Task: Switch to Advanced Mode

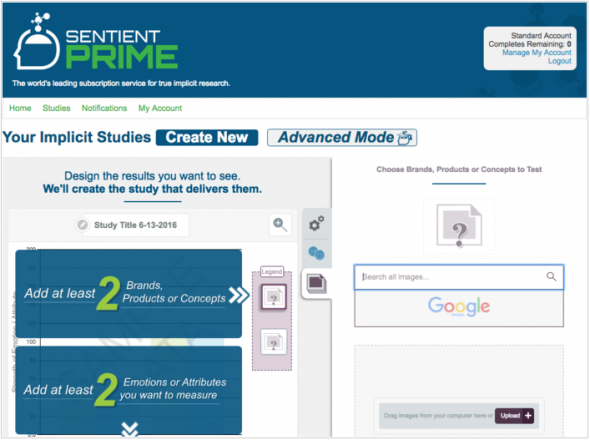Action: (342, 137)
